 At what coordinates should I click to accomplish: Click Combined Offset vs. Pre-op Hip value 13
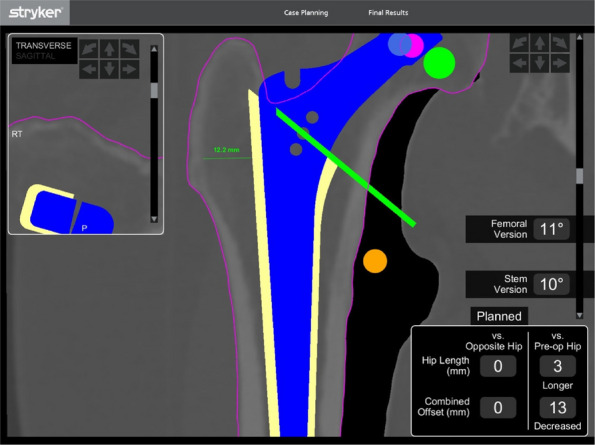coord(557,408)
